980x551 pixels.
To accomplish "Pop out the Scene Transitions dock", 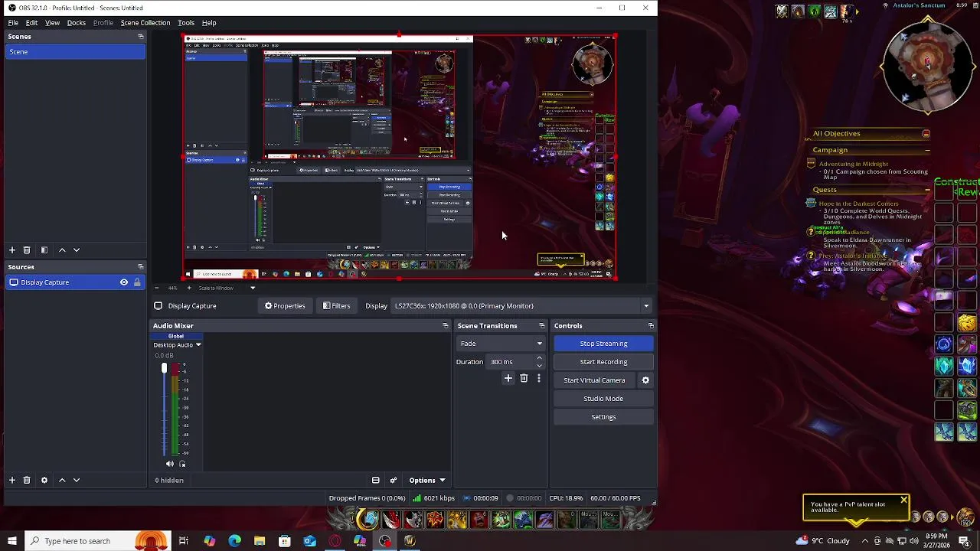I will 542,326.
